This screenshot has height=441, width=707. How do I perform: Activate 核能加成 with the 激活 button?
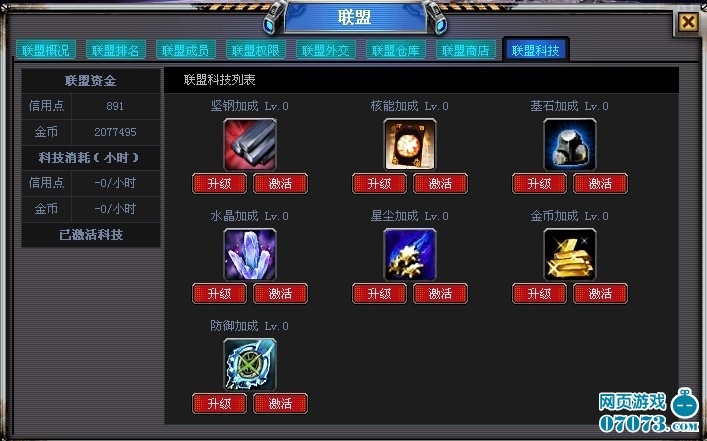pyautogui.click(x=441, y=184)
